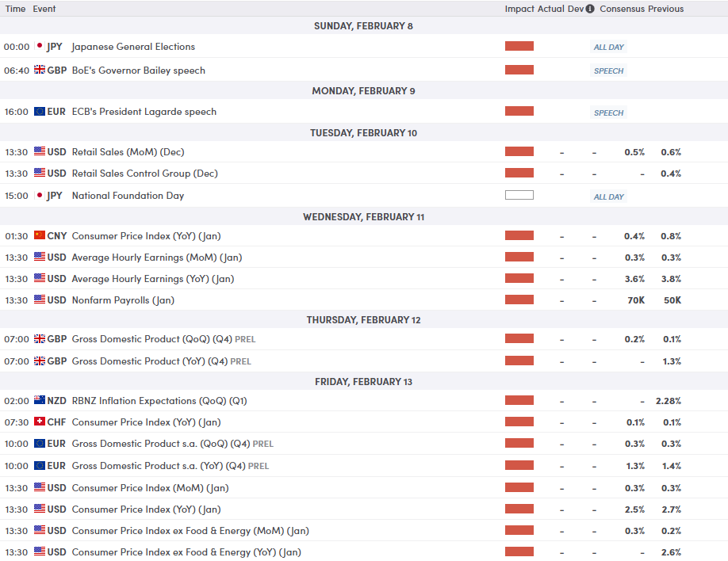Click red impact bar for Japanese General Elections
This screenshot has width=728, height=561.
pyautogui.click(x=519, y=46)
